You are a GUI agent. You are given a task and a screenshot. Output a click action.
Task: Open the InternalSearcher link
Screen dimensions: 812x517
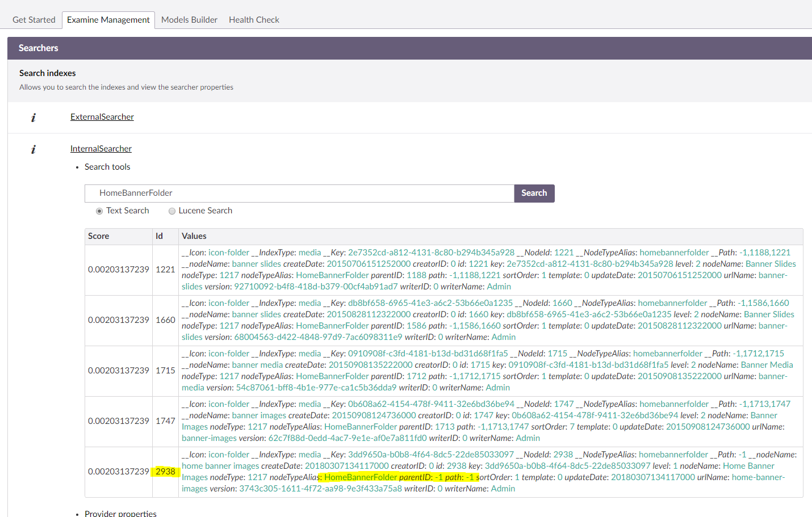click(x=101, y=149)
